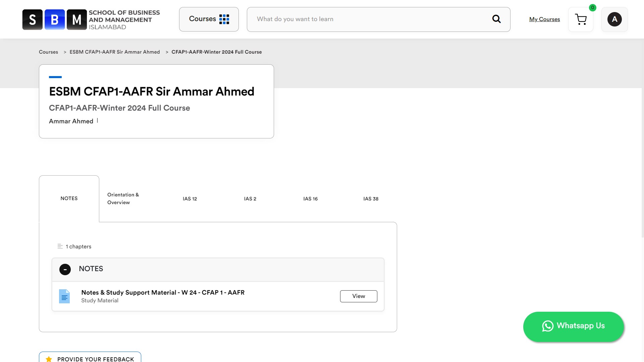Click the search magnifier icon

pyautogui.click(x=496, y=19)
